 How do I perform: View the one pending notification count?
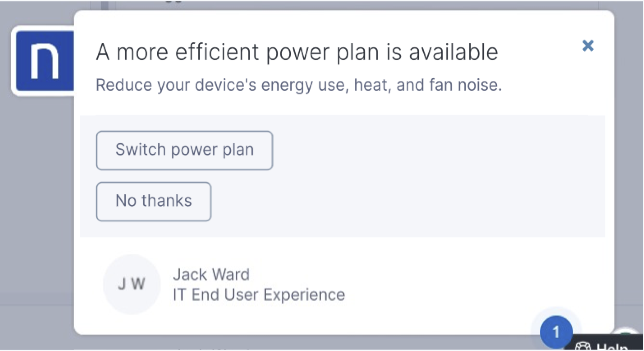556,332
